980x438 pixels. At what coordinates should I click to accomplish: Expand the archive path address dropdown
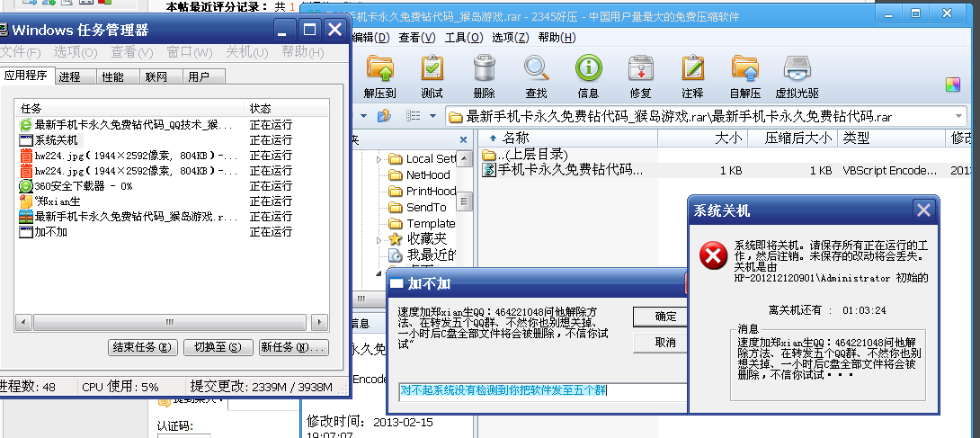[959, 116]
